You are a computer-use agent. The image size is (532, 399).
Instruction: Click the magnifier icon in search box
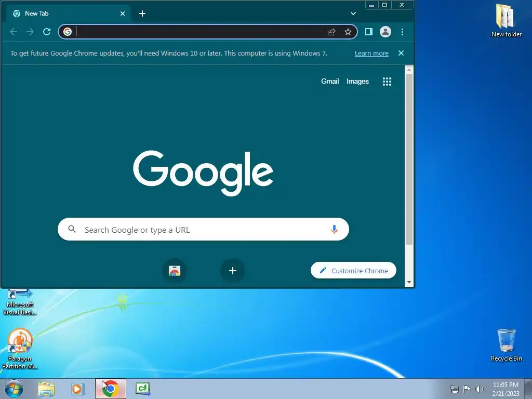click(72, 229)
